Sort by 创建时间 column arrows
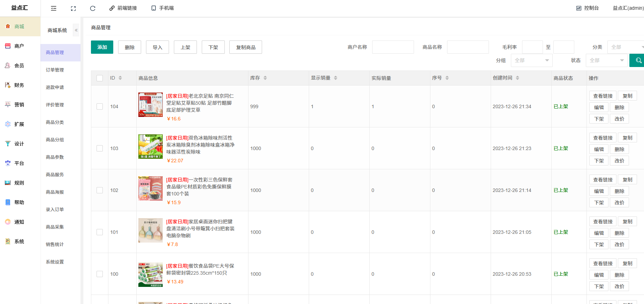The image size is (644, 304). click(x=517, y=78)
